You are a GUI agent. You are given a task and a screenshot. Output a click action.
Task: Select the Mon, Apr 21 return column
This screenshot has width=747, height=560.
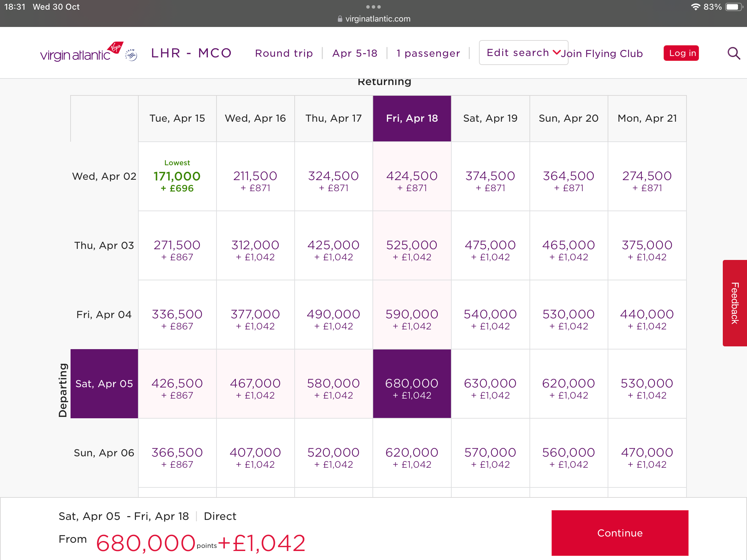click(x=647, y=119)
